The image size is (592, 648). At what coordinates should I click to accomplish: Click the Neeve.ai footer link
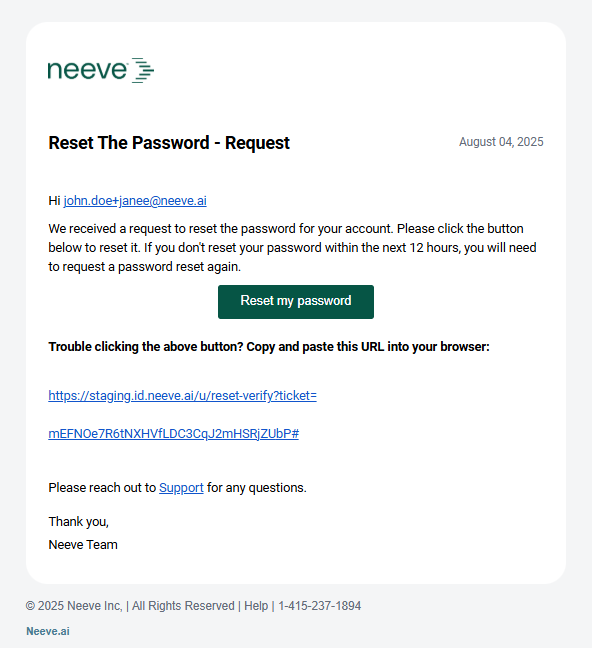[x=48, y=631]
